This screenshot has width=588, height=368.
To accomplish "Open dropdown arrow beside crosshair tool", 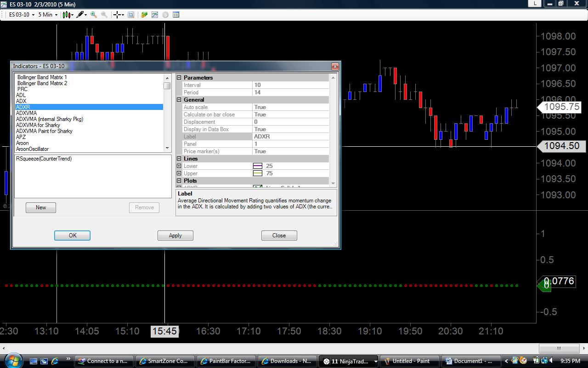I will point(123,15).
